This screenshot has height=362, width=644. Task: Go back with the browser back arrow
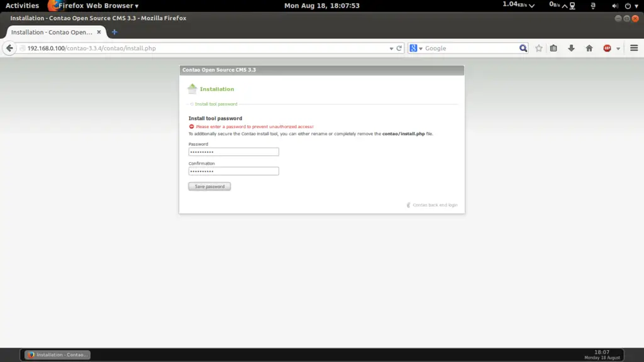[x=9, y=48]
